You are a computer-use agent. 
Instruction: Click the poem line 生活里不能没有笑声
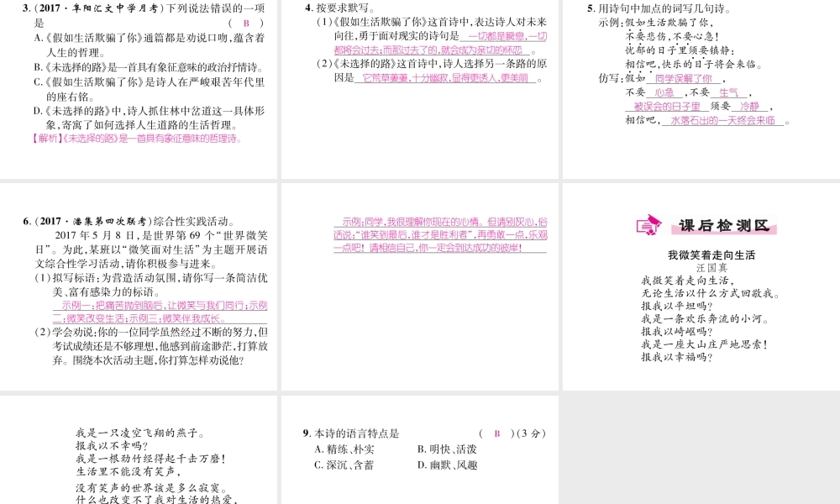(129, 472)
